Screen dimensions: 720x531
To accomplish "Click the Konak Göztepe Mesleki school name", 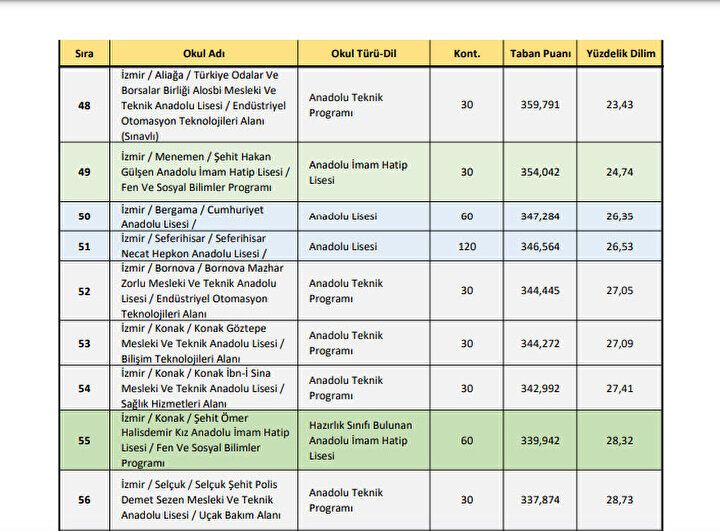I will point(202,344).
